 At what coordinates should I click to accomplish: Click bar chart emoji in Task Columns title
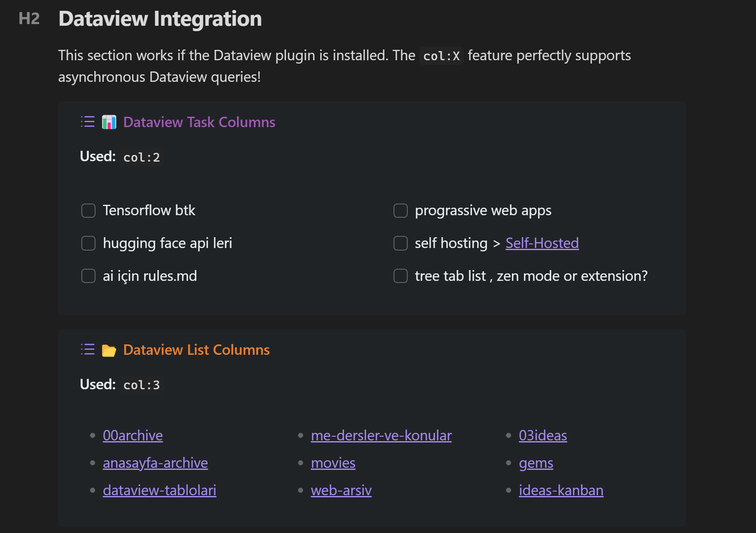[x=109, y=122]
